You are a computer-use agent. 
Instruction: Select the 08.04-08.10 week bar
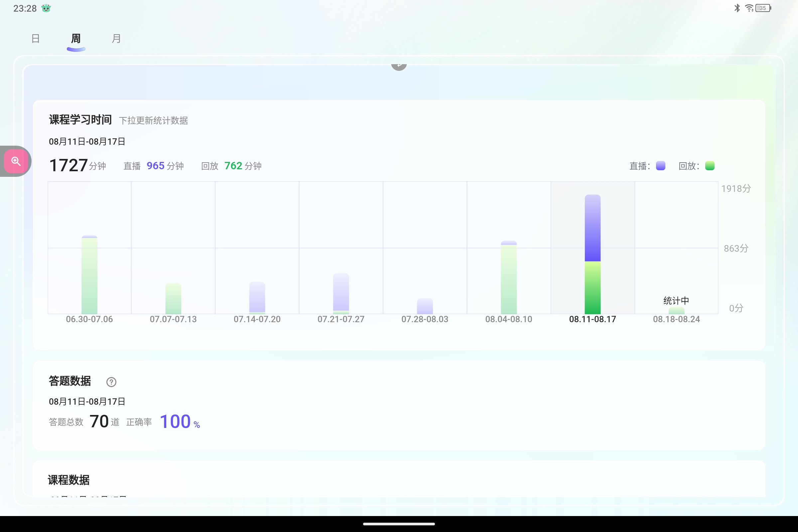pos(509,278)
